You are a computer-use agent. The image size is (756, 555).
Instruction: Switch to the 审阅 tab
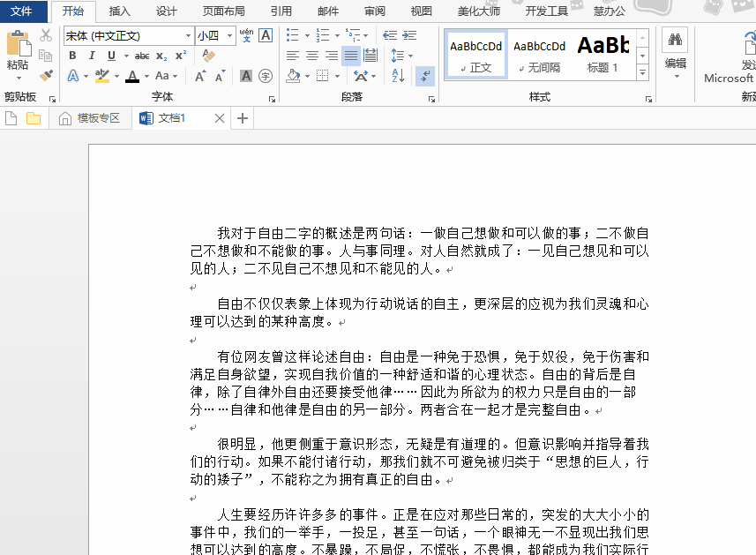pos(374,11)
